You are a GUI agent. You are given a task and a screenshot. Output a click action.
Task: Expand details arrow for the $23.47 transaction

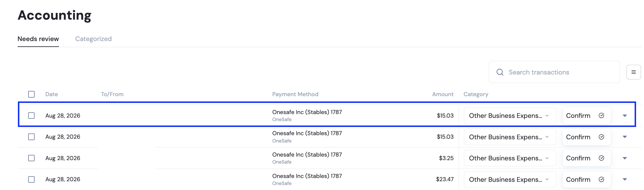coord(625,179)
